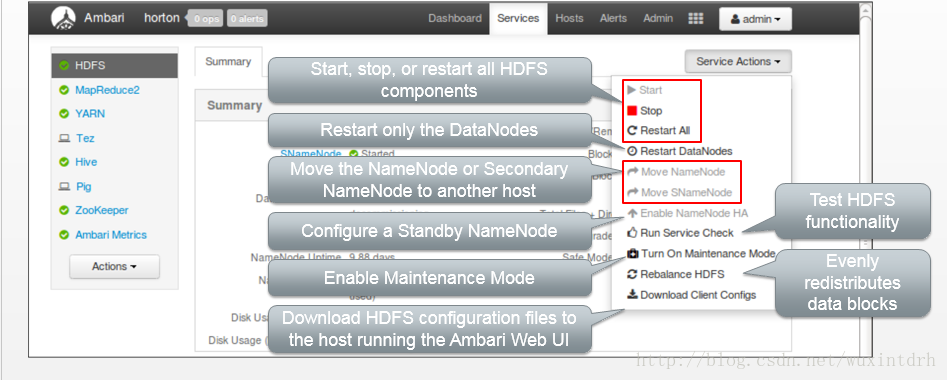Click the client icon beside Pig
Viewport: 947px width, 380px height.
click(63, 187)
